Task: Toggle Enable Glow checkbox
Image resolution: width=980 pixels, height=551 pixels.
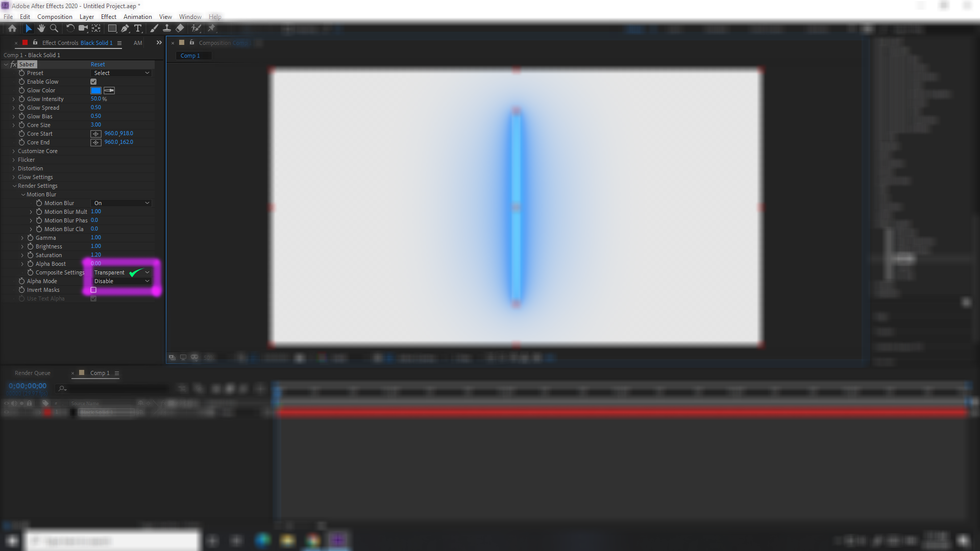Action: [93, 82]
